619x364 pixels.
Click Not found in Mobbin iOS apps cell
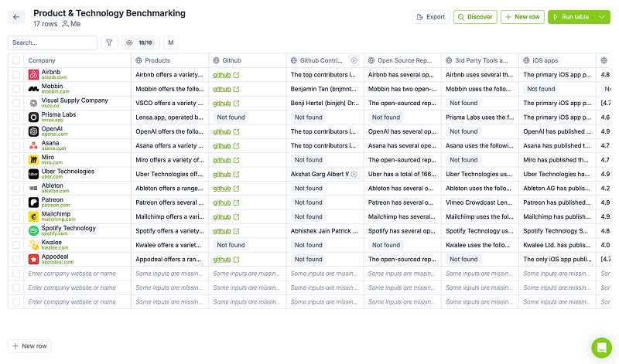541,89
